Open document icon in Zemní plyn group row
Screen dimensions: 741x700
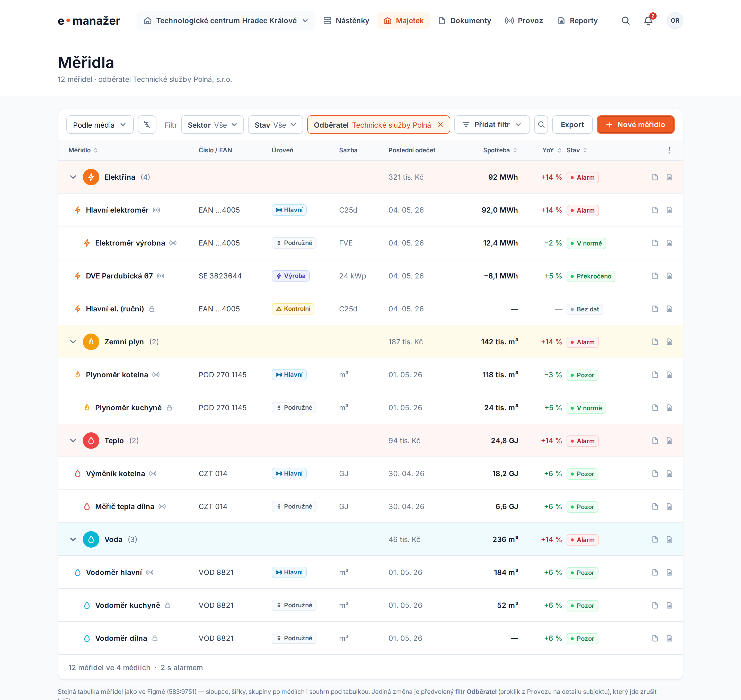[655, 342]
